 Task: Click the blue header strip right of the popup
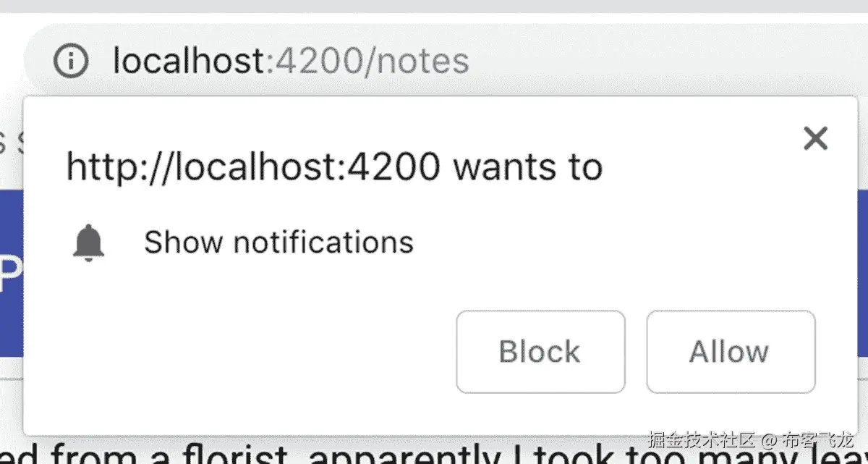[x=863, y=274]
